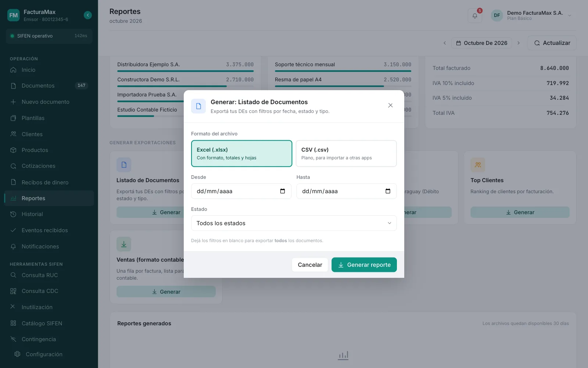Open Contingencia in the sidebar

pyautogui.click(x=49, y=339)
